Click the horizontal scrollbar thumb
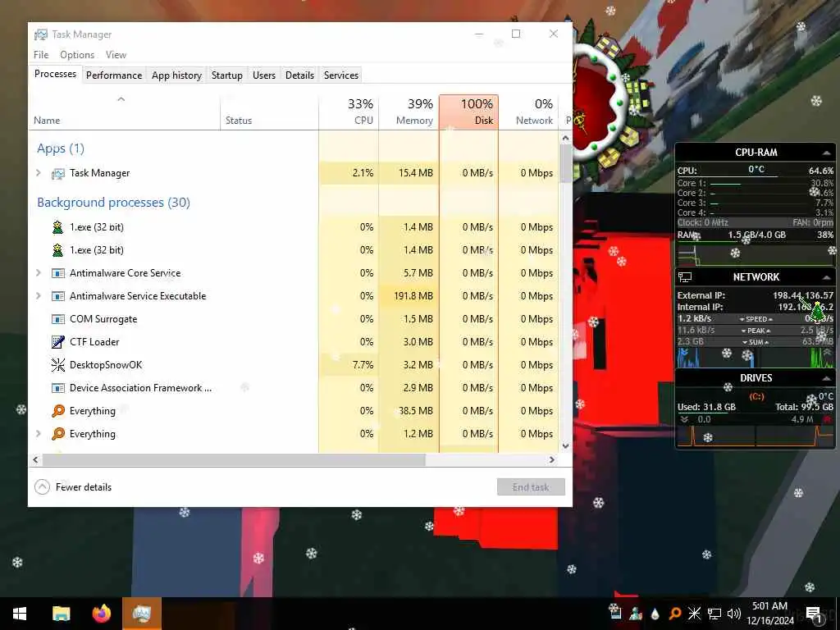Image resolution: width=840 pixels, height=630 pixels. 234,459
